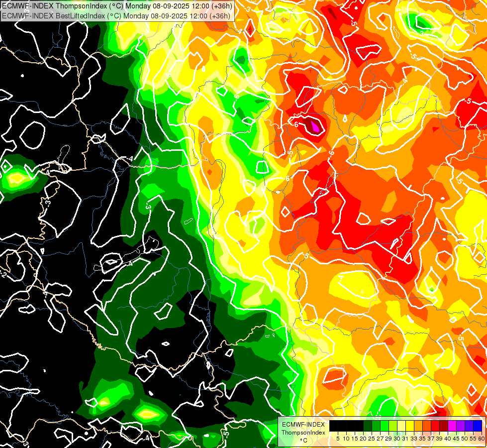Click legend scale value 37
The image size is (487, 448).
[x=431, y=439]
